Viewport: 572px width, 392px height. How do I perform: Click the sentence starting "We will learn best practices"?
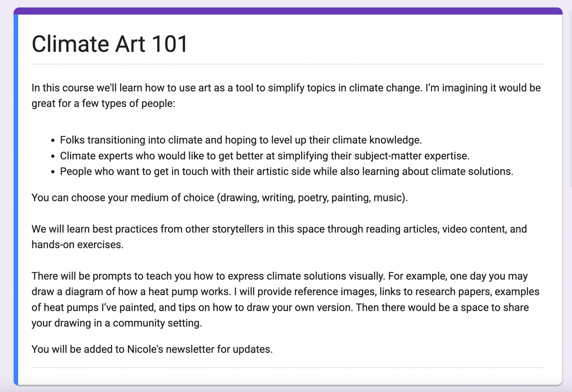pyautogui.click(x=279, y=229)
